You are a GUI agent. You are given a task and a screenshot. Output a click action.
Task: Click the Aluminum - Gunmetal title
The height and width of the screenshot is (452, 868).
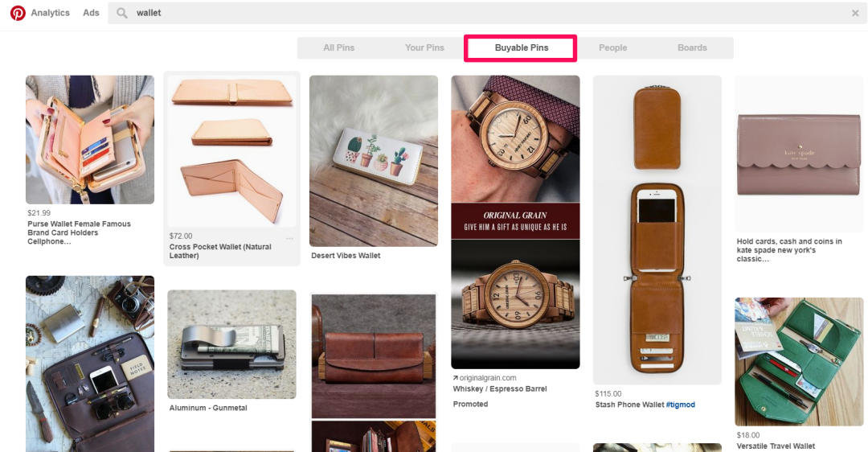pyautogui.click(x=208, y=408)
